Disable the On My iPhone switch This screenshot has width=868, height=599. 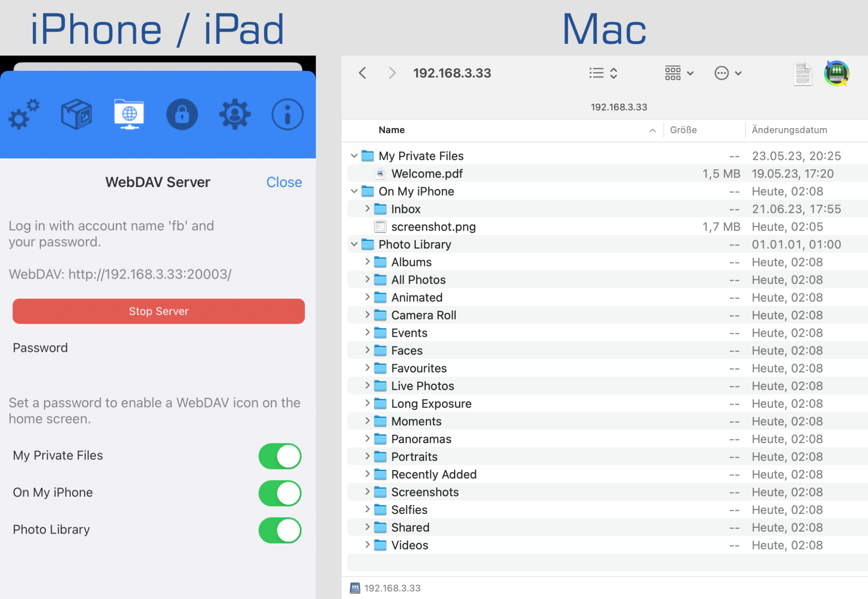280,493
